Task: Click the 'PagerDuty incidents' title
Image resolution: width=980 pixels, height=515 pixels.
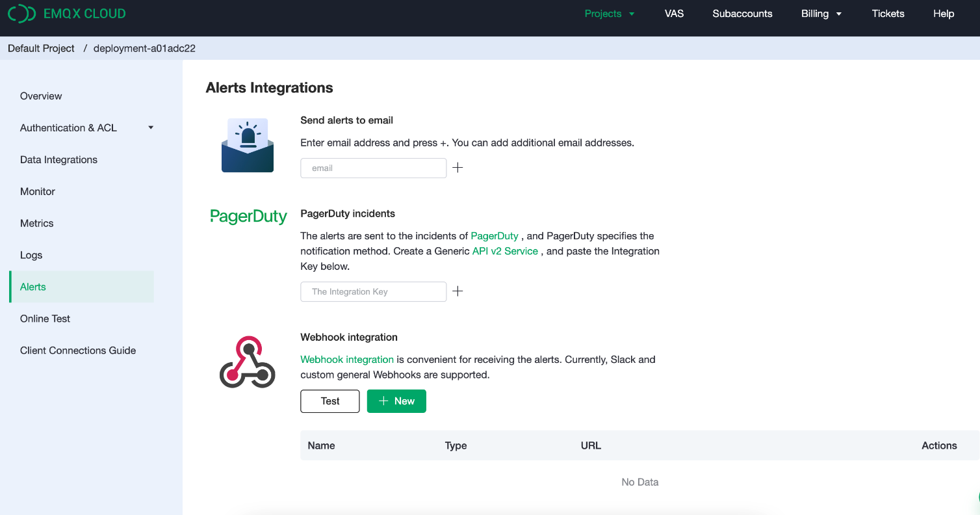Action: pos(348,213)
